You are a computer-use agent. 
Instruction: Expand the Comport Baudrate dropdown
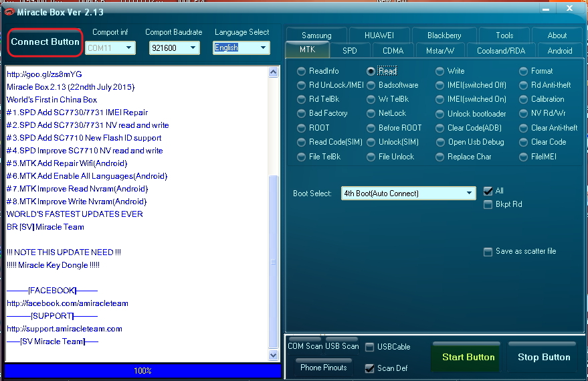point(175,48)
